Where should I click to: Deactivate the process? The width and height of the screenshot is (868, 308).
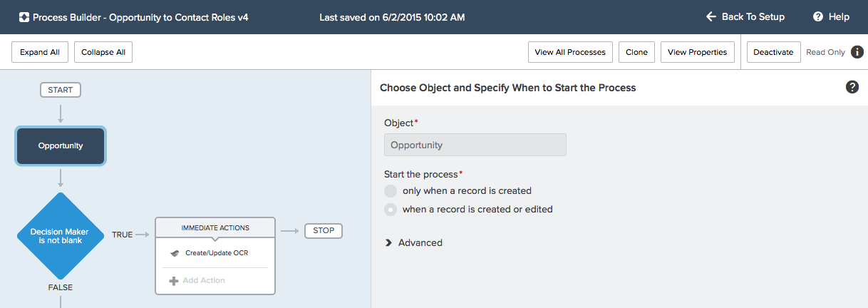[773, 52]
